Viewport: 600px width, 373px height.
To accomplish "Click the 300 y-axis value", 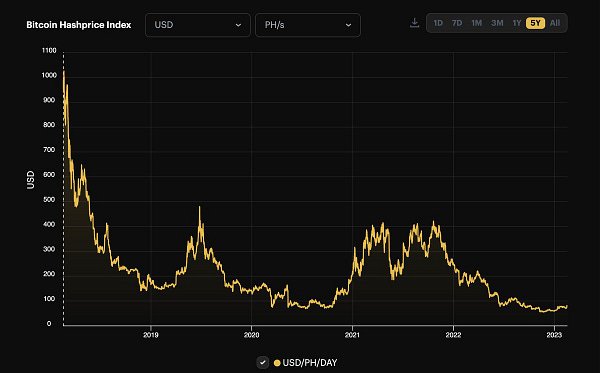I will [x=49, y=249].
